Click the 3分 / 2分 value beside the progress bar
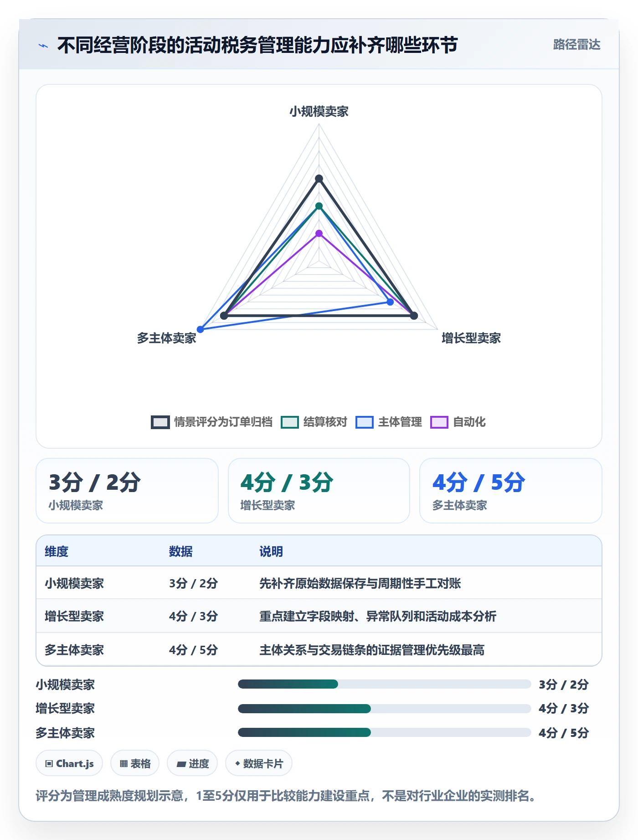The width and height of the screenshot is (638, 840). (x=564, y=684)
